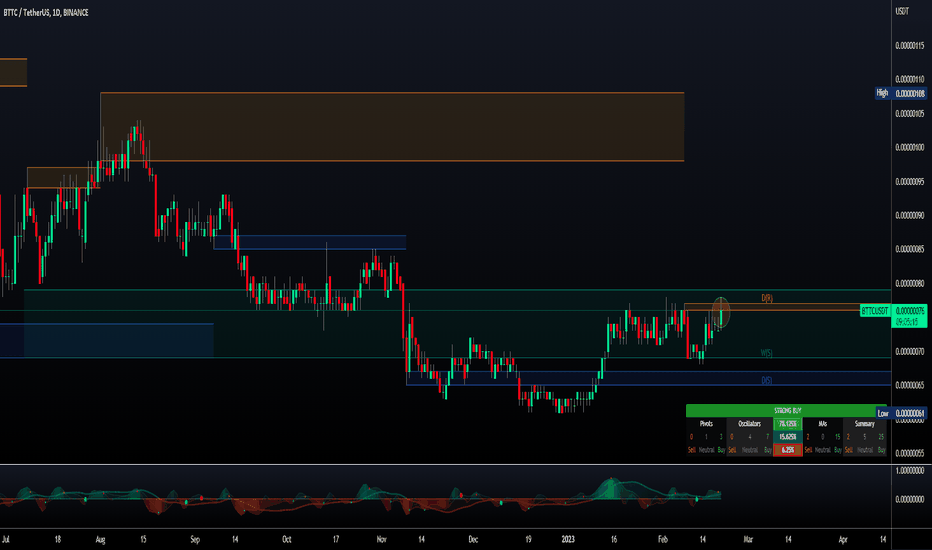Click the D(R) resistance zone label

pos(767,298)
